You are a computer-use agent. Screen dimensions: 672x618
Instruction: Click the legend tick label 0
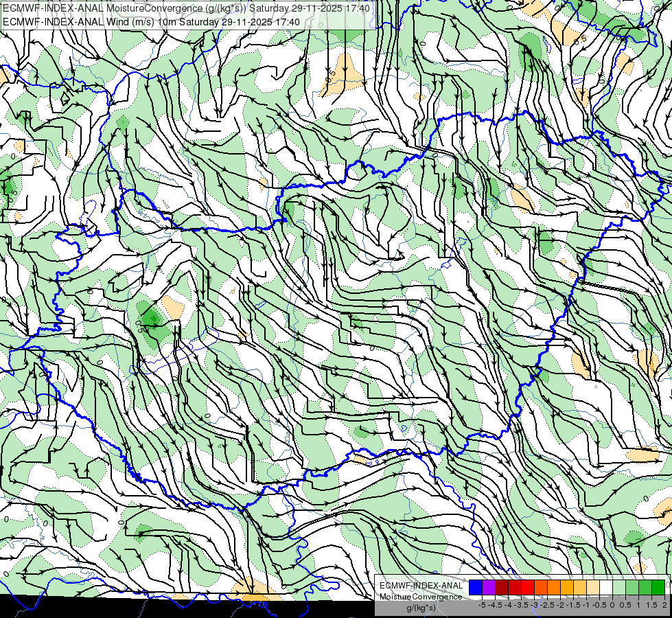tap(612, 605)
